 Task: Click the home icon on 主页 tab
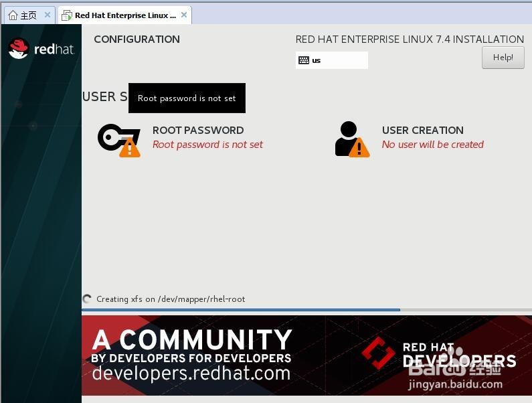(13, 15)
